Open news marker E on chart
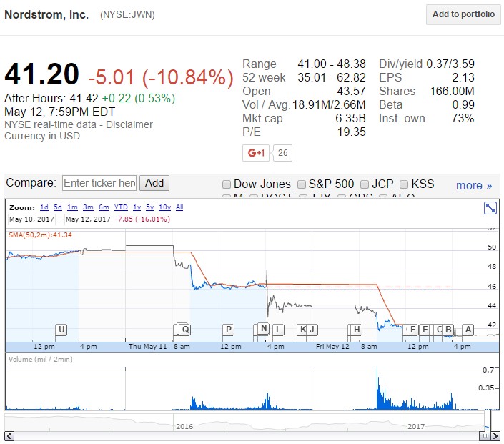Screen dimensions: 504x444 click(x=425, y=330)
